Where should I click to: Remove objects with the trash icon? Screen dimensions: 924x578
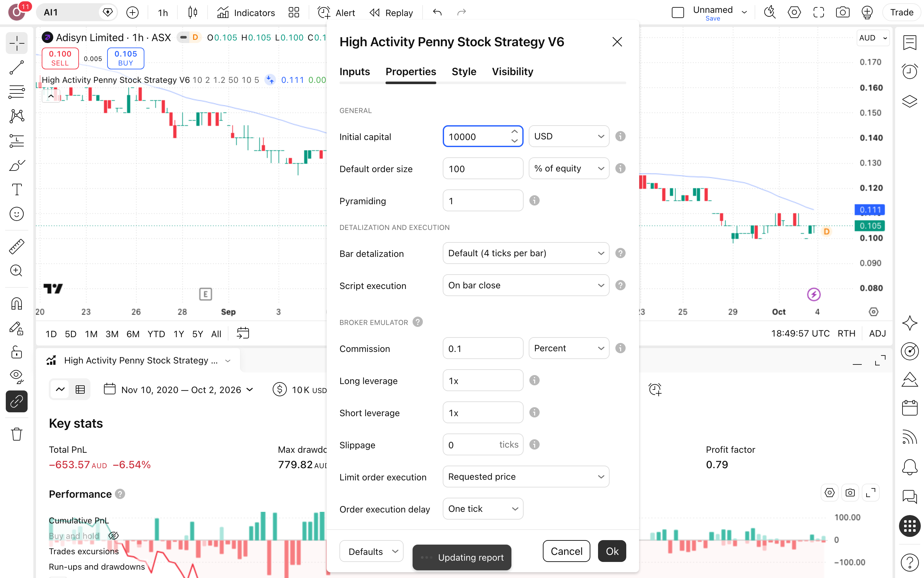(x=16, y=434)
